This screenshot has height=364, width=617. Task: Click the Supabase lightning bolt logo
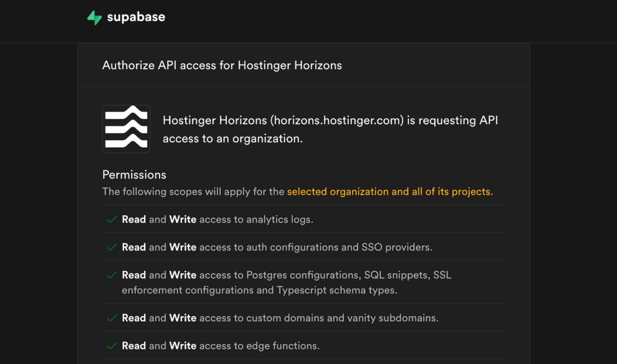pyautogui.click(x=93, y=17)
